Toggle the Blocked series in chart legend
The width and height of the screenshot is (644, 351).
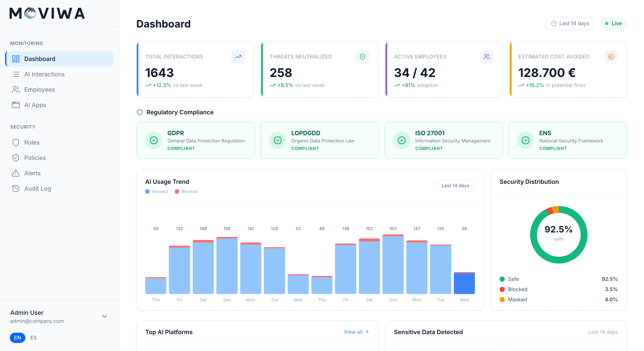point(186,191)
